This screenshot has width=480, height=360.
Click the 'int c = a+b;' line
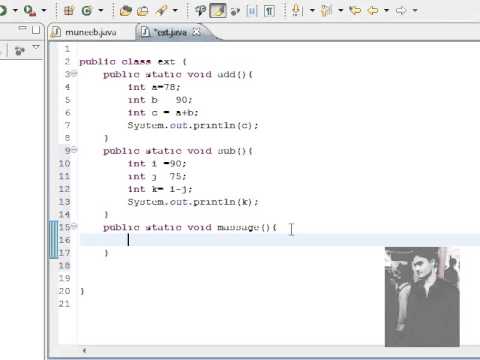pyautogui.click(x=163, y=113)
